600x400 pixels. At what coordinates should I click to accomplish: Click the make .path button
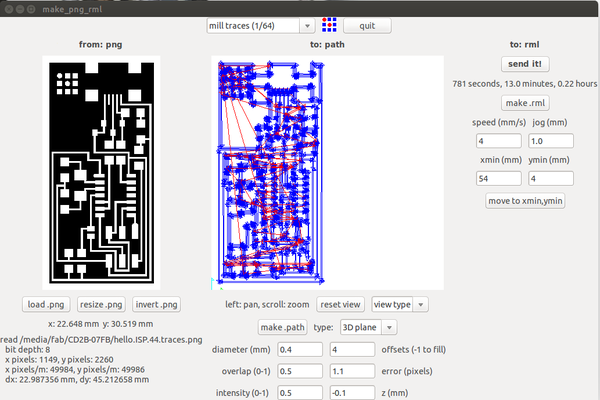[x=282, y=327]
